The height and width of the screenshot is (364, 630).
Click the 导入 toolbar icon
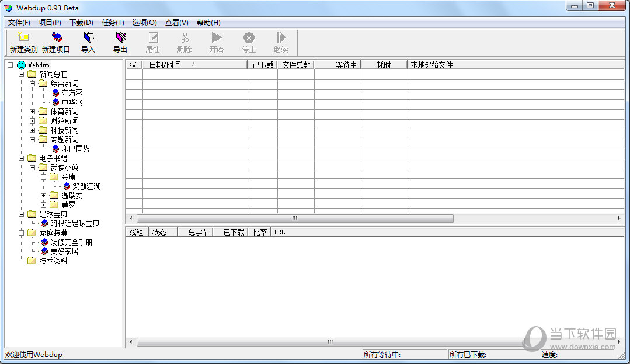click(88, 37)
